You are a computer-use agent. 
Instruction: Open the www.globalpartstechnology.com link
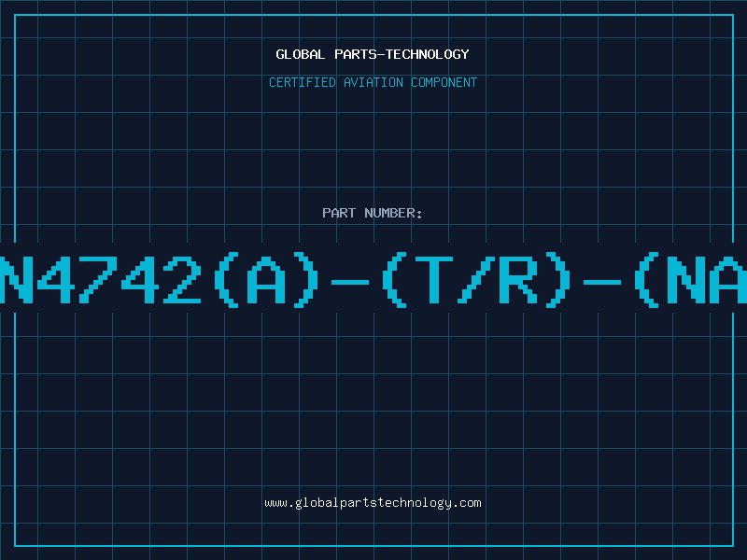(x=373, y=503)
